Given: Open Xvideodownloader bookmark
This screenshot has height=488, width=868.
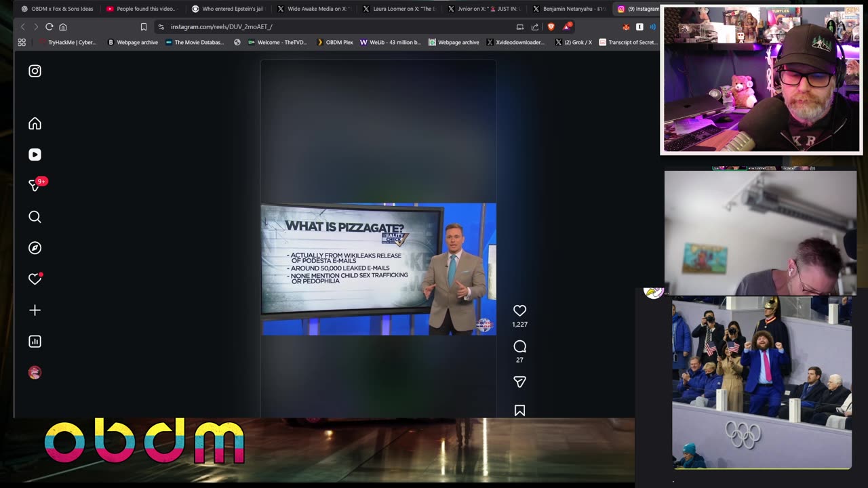Looking at the screenshot, I should pos(515,42).
